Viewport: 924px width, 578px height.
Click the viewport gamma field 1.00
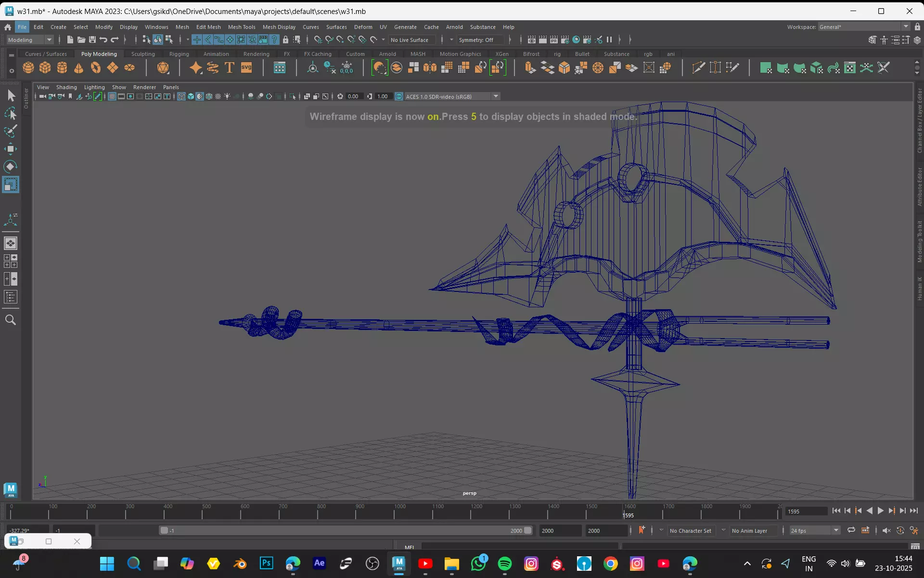[383, 96]
